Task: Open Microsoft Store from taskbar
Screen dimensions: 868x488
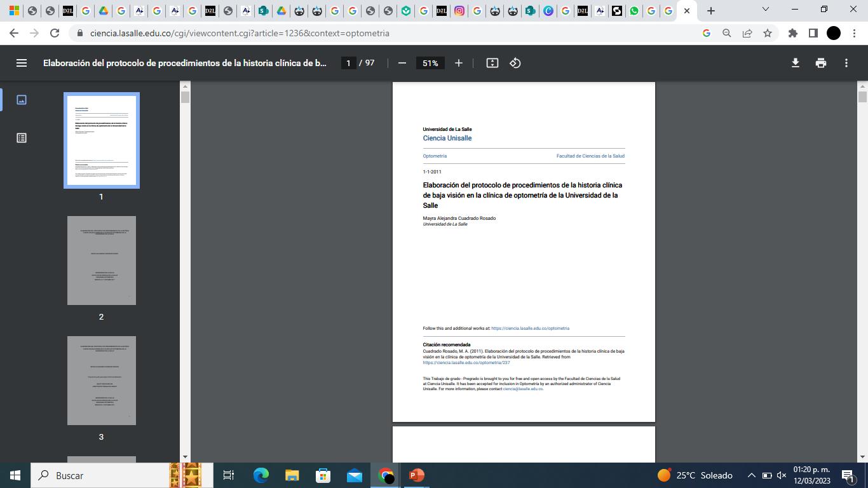Action: pos(323,475)
